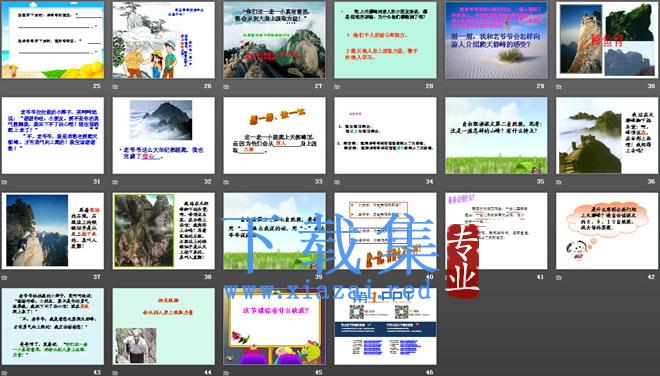Click the animation star icon under slide 45
Screen dimensions: 660x376
[226, 373]
